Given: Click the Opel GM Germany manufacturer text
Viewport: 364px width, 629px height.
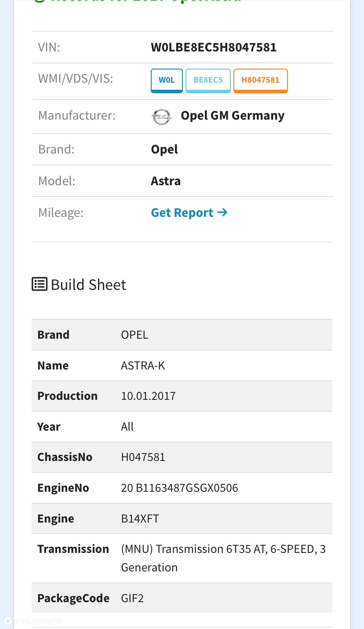Looking at the screenshot, I should click(233, 116).
